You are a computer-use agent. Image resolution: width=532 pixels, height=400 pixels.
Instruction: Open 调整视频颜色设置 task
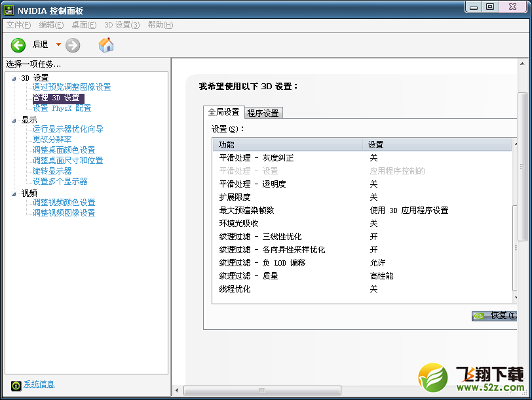64,203
